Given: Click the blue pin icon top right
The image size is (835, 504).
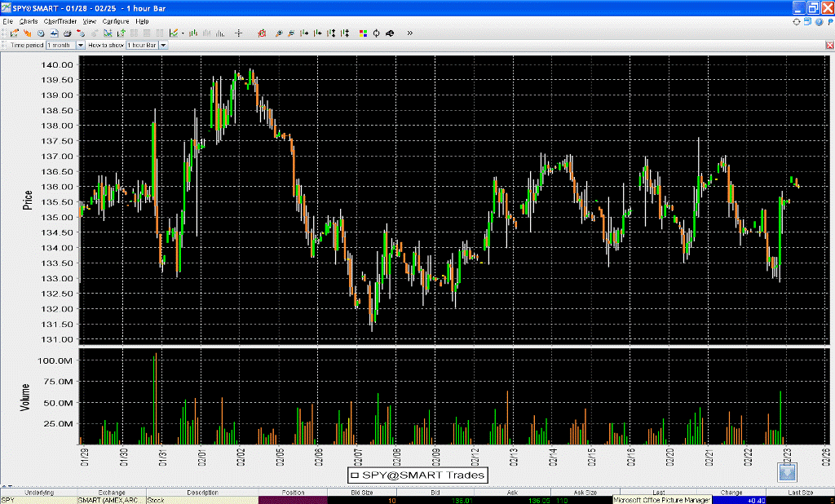Looking at the screenshot, I should [830, 22].
